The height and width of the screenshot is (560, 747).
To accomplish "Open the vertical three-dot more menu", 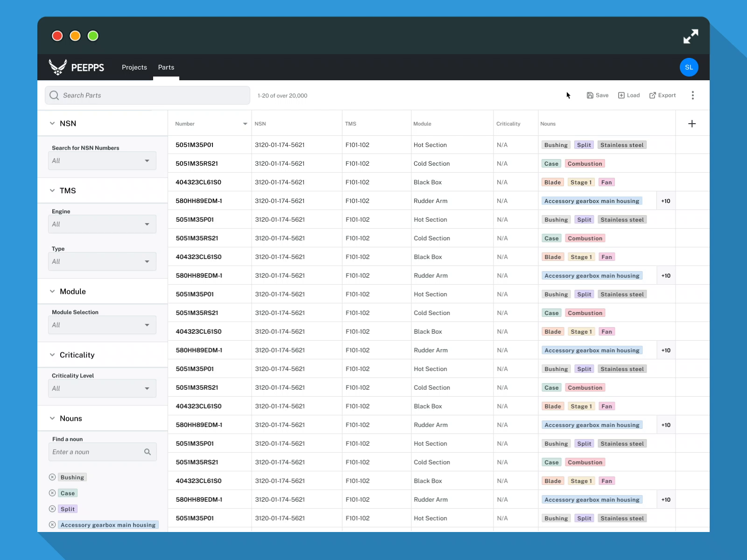I will (692, 95).
